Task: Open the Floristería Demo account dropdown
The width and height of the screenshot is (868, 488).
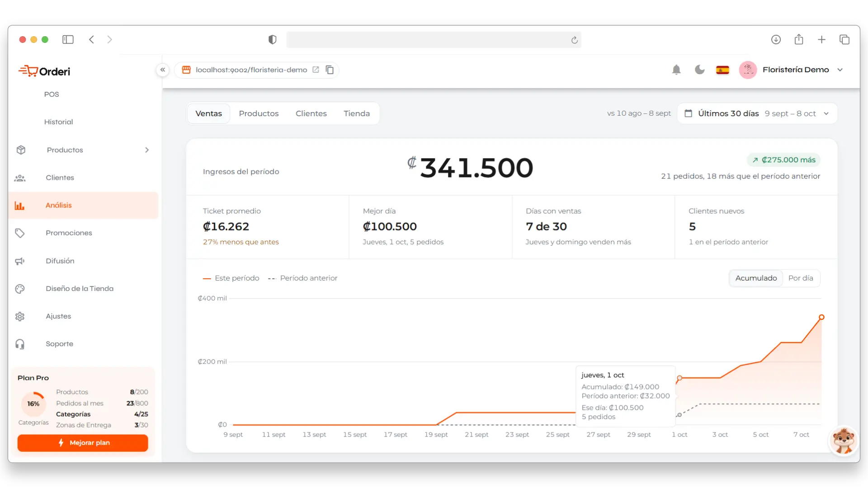Action: point(840,70)
